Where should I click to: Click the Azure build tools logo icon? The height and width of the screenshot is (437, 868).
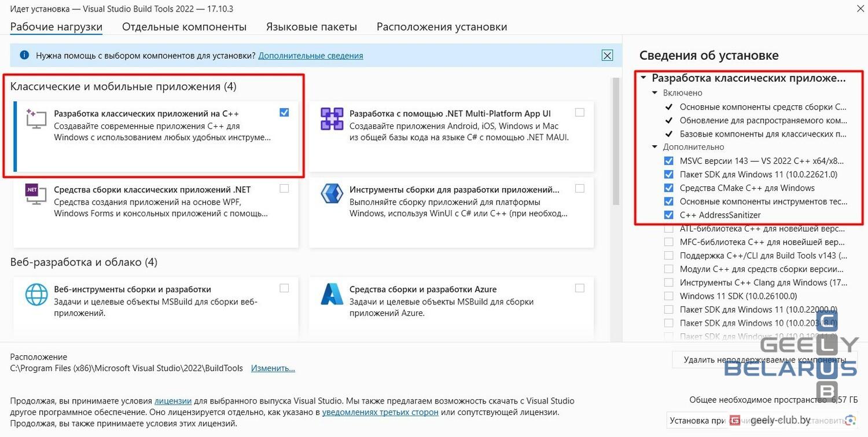point(332,294)
